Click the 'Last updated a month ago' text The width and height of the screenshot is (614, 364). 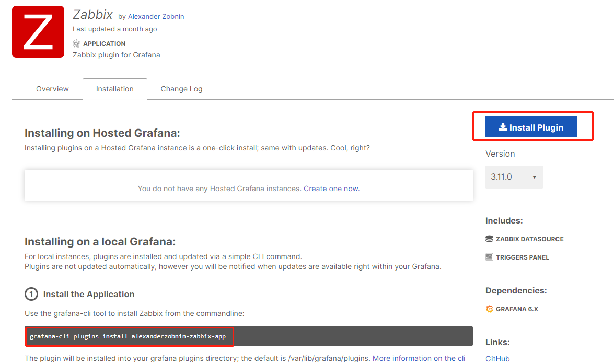114,29
